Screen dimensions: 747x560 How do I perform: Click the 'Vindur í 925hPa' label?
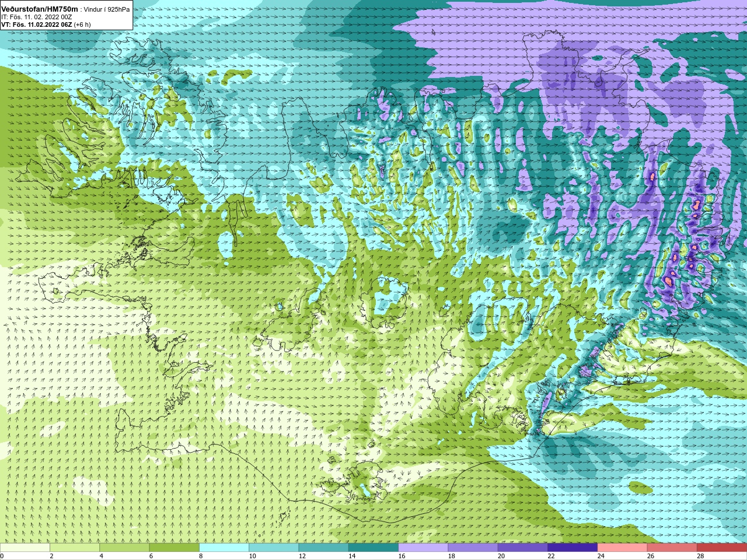tap(107, 10)
